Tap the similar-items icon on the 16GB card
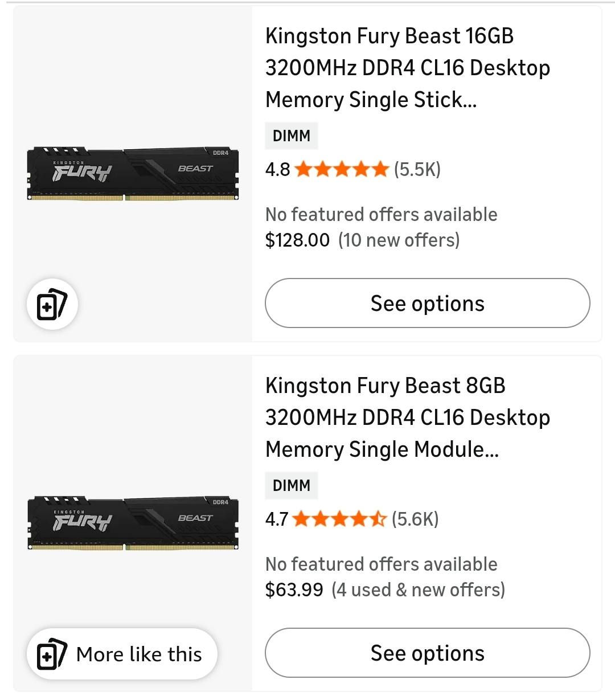This screenshot has height=700, width=615. (x=52, y=305)
